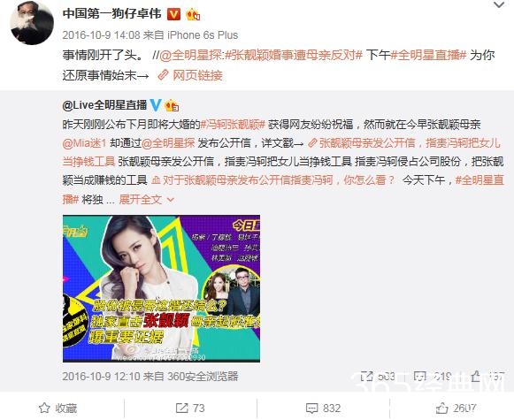Click the 收藏 favorite star
The height and width of the screenshot is (420, 514).
tap(58, 409)
